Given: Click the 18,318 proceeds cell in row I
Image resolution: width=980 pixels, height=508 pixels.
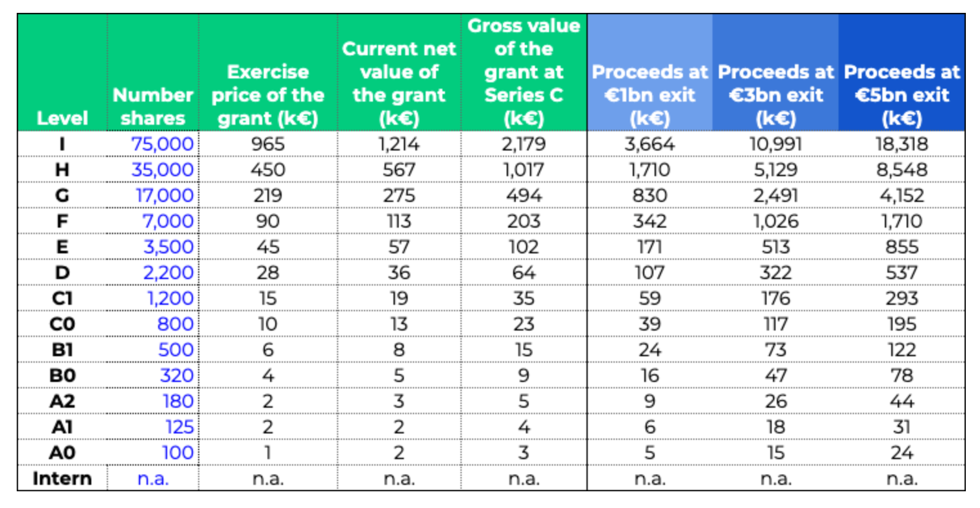Looking at the screenshot, I should coord(902,143).
